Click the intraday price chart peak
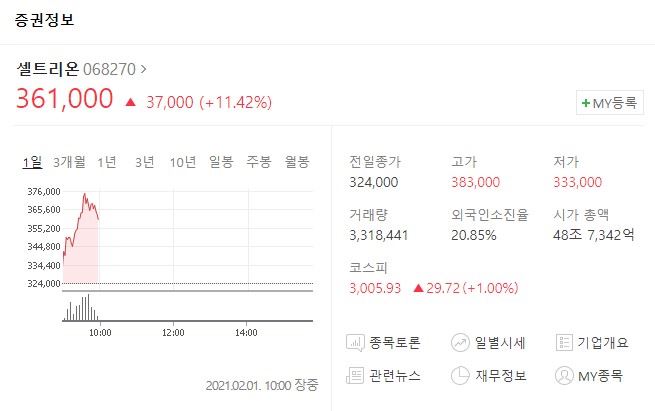 click(85, 194)
